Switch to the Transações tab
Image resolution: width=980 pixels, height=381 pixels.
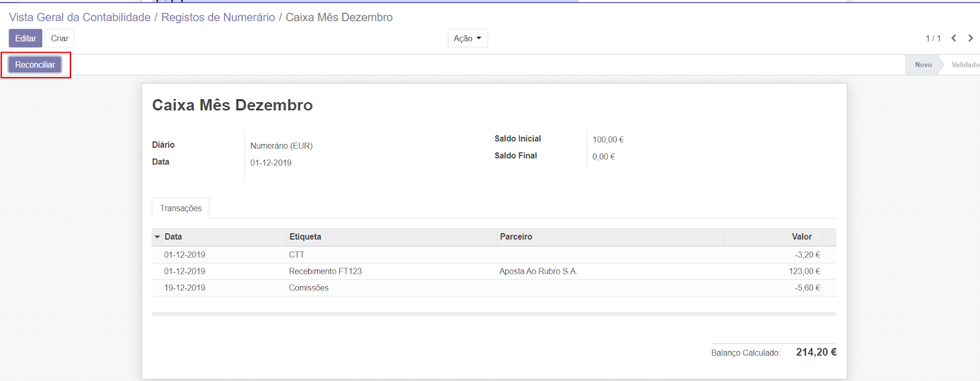[x=181, y=208]
